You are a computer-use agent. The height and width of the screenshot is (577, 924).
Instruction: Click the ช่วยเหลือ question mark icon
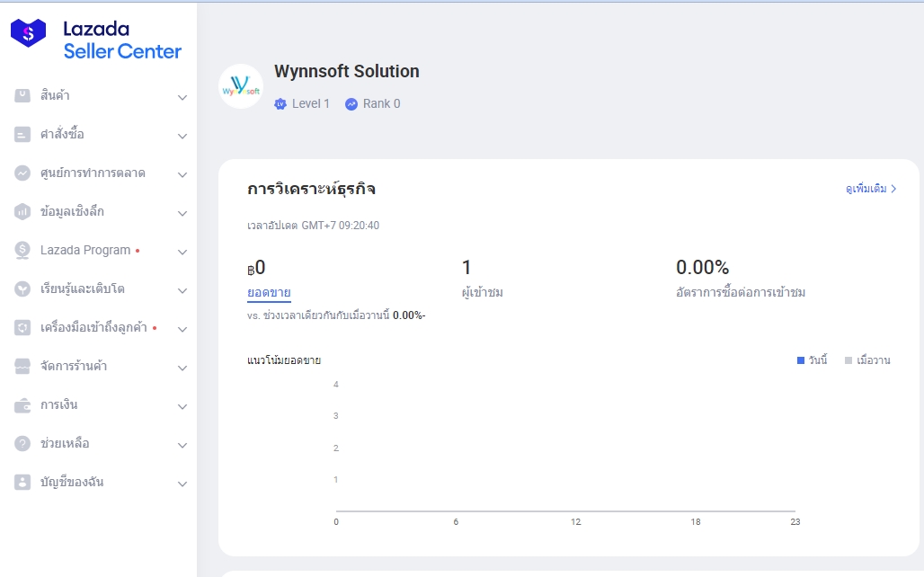coord(22,443)
